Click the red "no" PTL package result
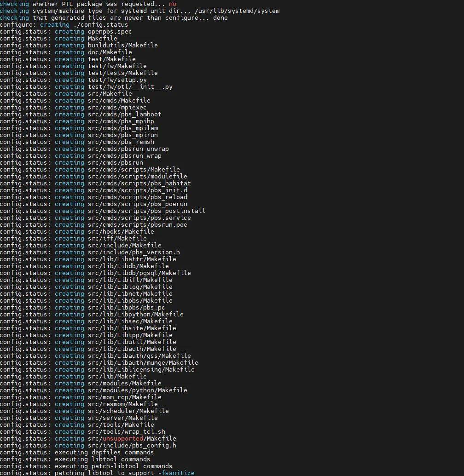Screen dimensions: 464x476 [172, 4]
